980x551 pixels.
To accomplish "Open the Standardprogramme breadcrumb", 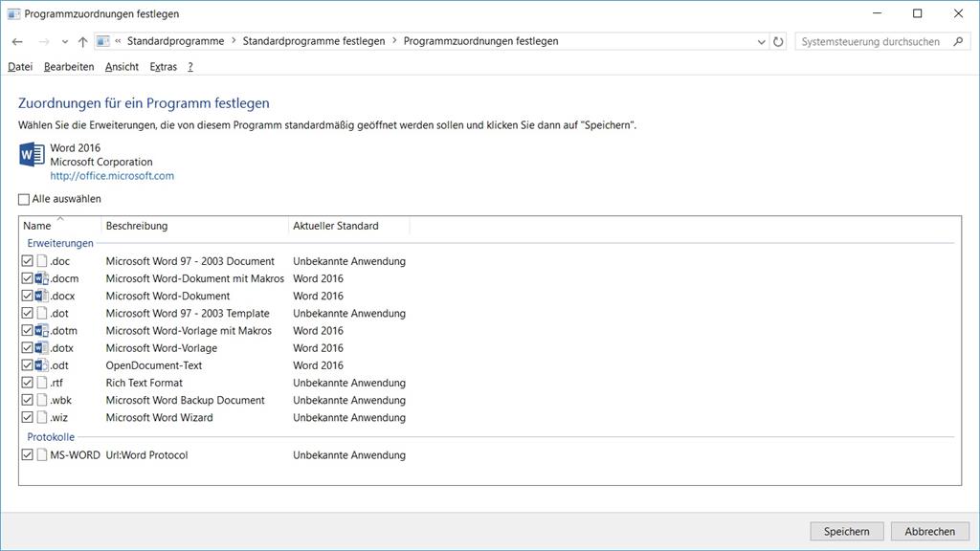I will [x=176, y=41].
